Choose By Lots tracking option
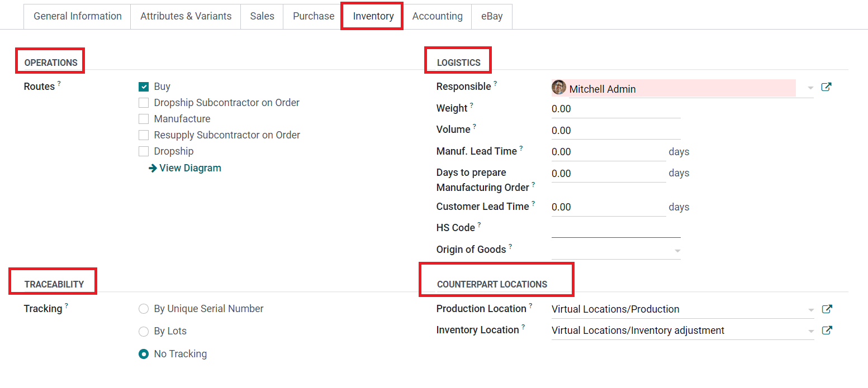This screenshot has width=868, height=388. (x=144, y=332)
